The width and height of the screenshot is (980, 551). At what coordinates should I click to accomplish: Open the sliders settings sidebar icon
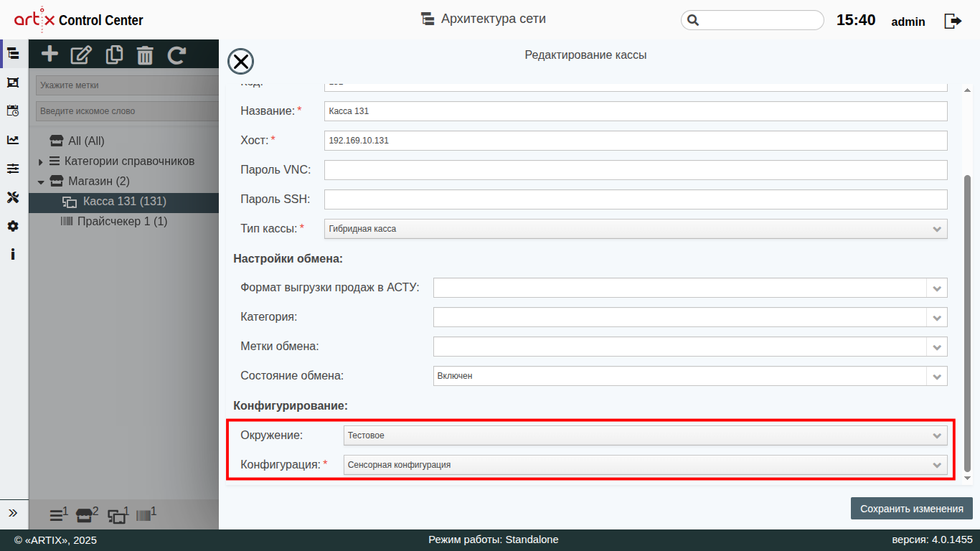pyautogui.click(x=13, y=169)
